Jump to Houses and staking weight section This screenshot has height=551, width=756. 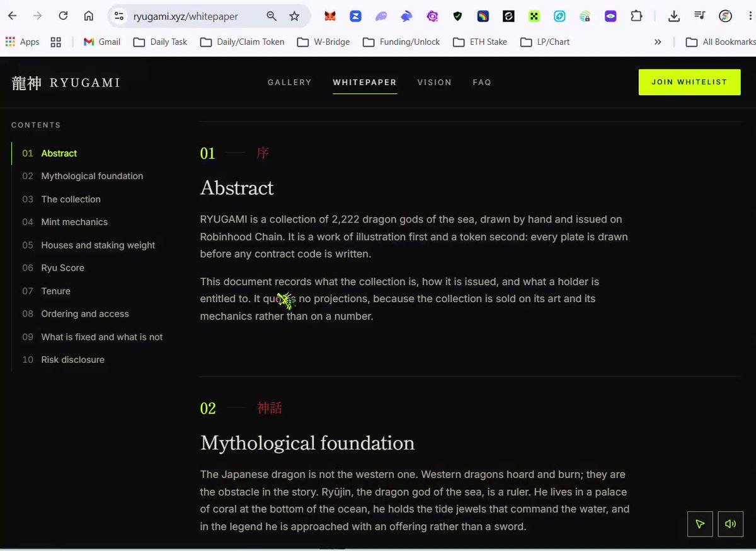tap(98, 245)
